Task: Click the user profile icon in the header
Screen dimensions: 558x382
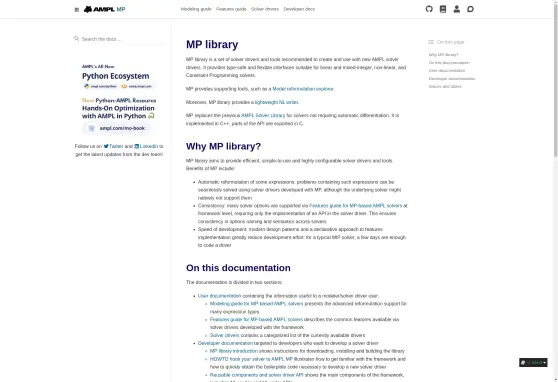Action: [457, 9]
